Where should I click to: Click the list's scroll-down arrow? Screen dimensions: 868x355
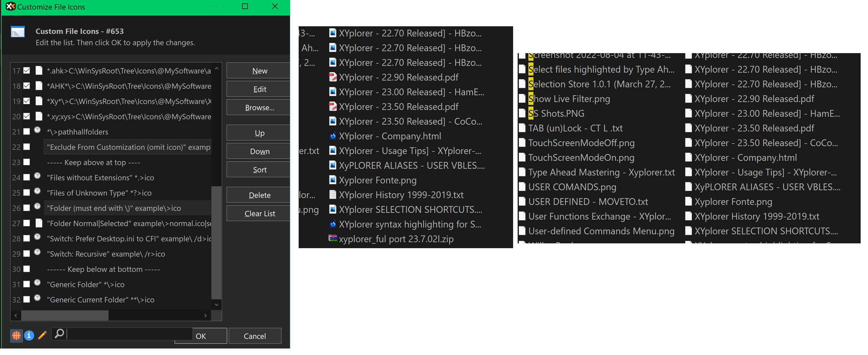[216, 304]
